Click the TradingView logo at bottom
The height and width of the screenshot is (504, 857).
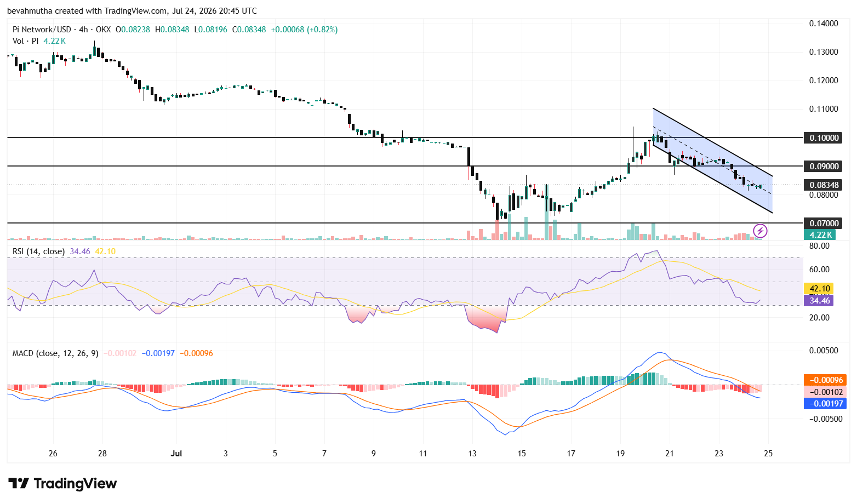(62, 483)
